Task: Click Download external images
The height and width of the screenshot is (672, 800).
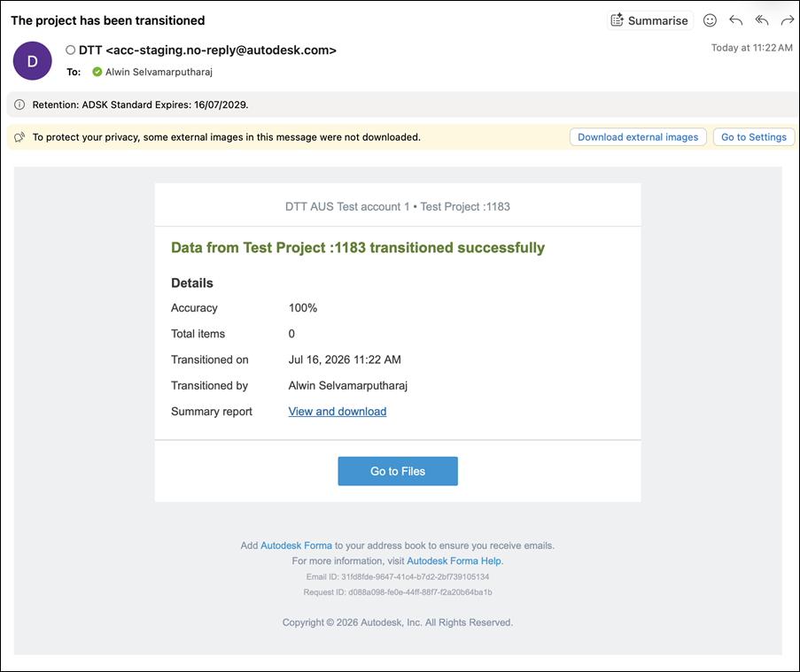Action: [x=638, y=137]
